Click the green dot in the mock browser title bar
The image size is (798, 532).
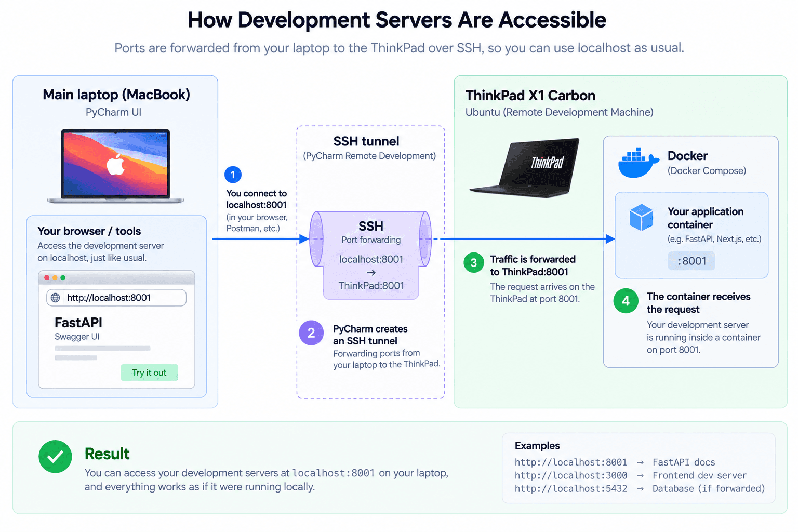[x=63, y=278]
